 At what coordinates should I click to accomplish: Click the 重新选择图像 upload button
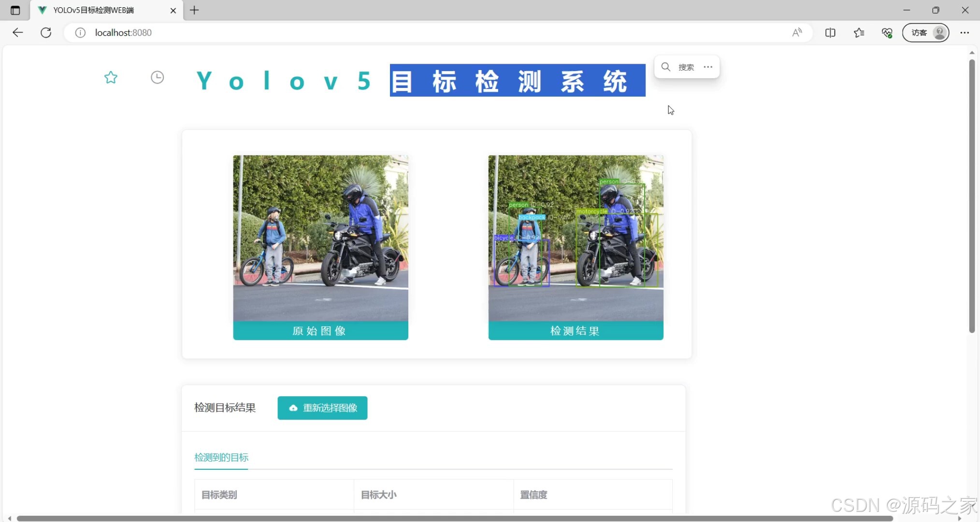pos(322,408)
